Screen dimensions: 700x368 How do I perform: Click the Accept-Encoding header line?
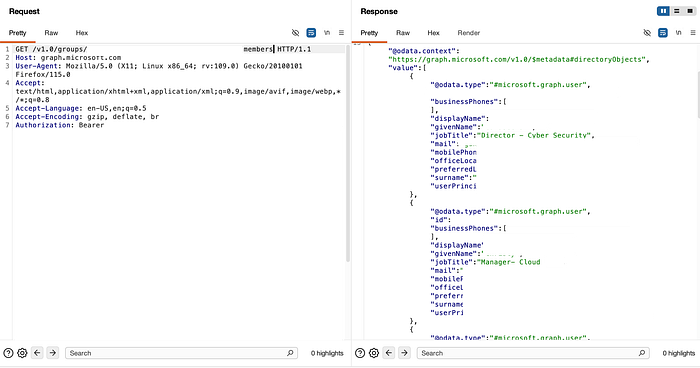(87, 117)
